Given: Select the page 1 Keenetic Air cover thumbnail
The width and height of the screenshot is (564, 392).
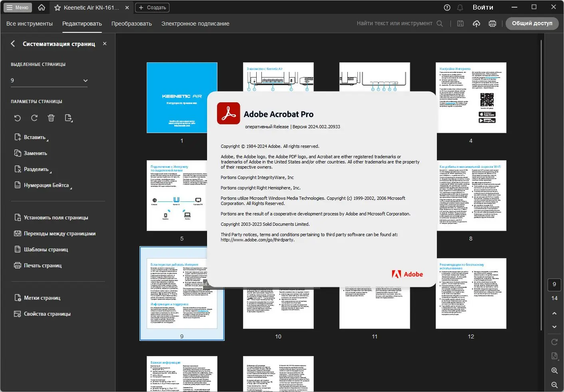Looking at the screenshot, I should pos(182,98).
